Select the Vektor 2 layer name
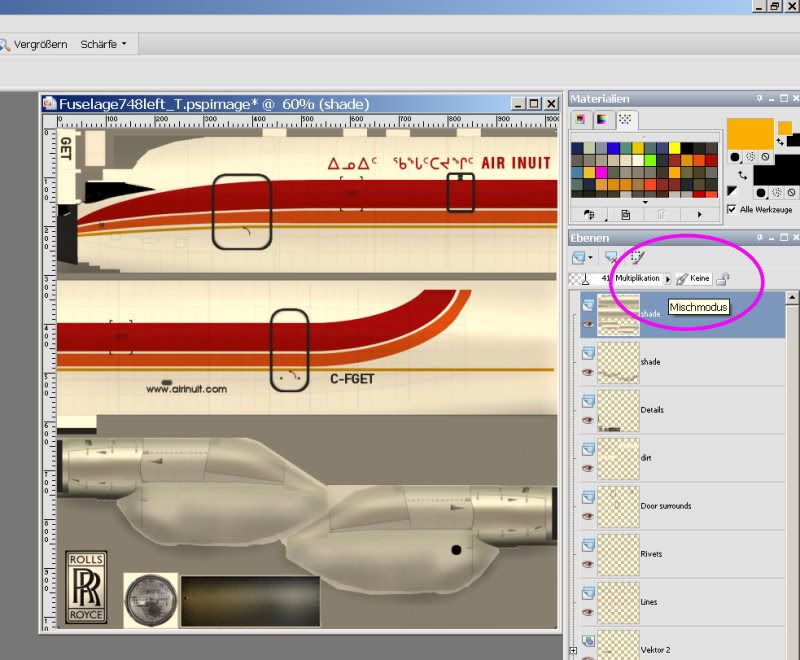Viewport: 800px width, 660px height. (655, 650)
